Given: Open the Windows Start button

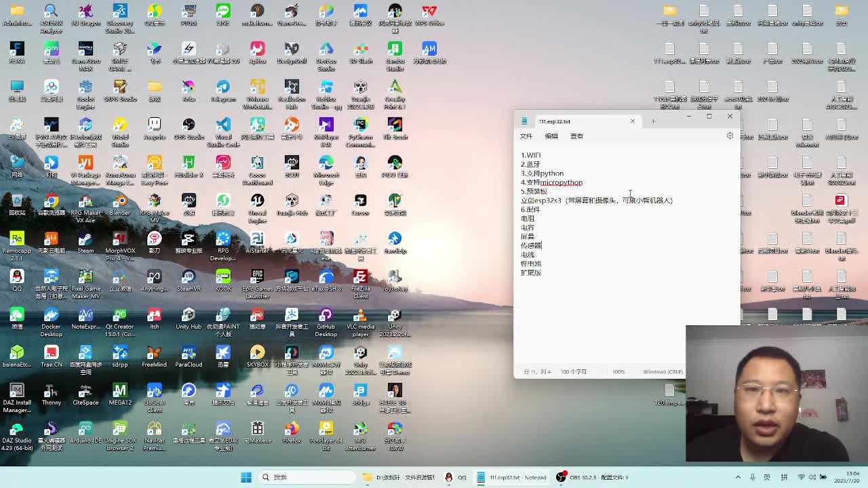Looking at the screenshot, I should (x=246, y=477).
